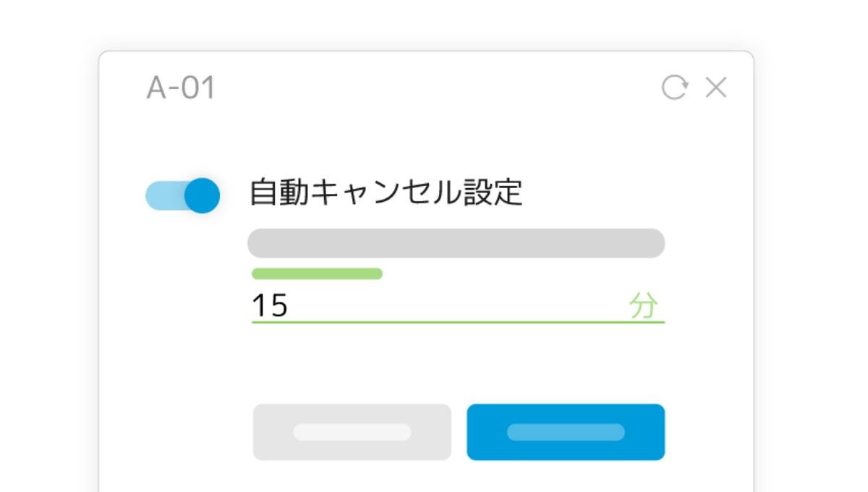This screenshot has height=492, width=868.
Task: Click the gray placeholder description bar
Action: click(456, 243)
